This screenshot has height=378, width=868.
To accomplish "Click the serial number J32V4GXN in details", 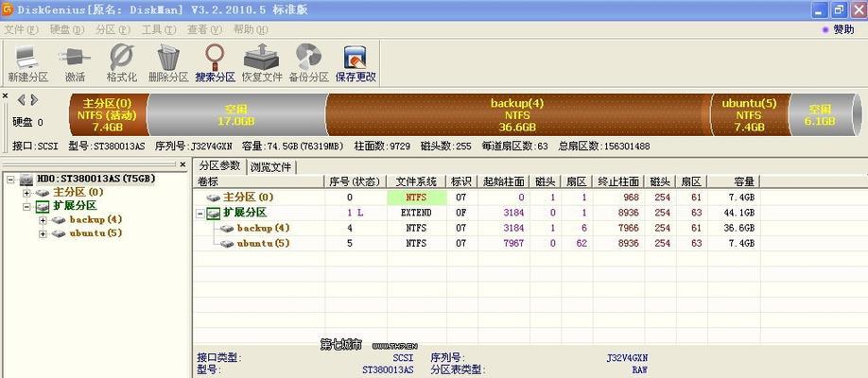I will [627, 358].
